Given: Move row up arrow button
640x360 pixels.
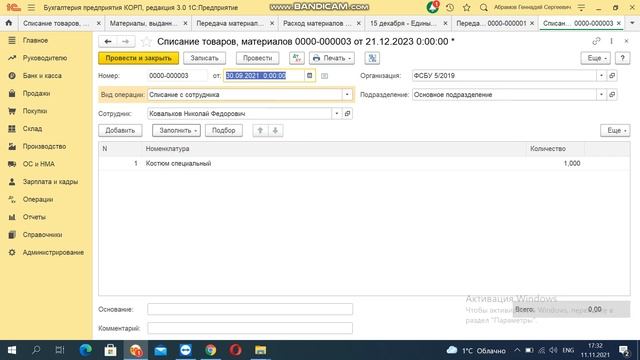Looking at the screenshot, I should tap(260, 131).
